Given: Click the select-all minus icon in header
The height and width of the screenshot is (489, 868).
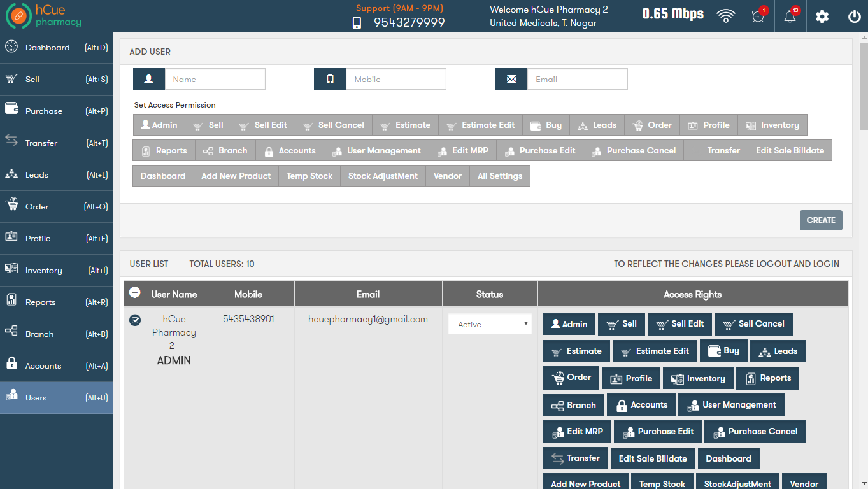Looking at the screenshot, I should coord(135,292).
